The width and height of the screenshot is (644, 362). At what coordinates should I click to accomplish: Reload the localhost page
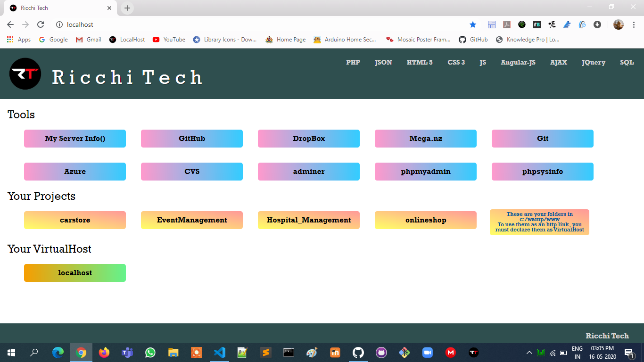[x=41, y=25]
